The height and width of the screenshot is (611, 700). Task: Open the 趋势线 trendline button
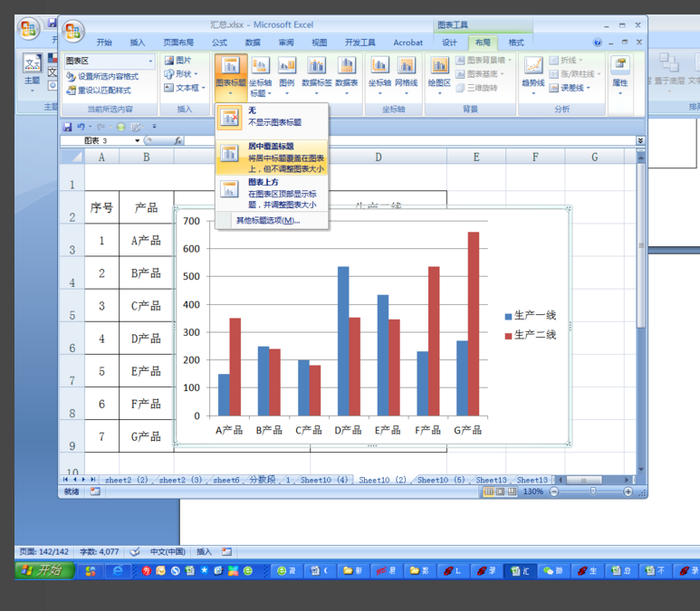click(x=533, y=76)
